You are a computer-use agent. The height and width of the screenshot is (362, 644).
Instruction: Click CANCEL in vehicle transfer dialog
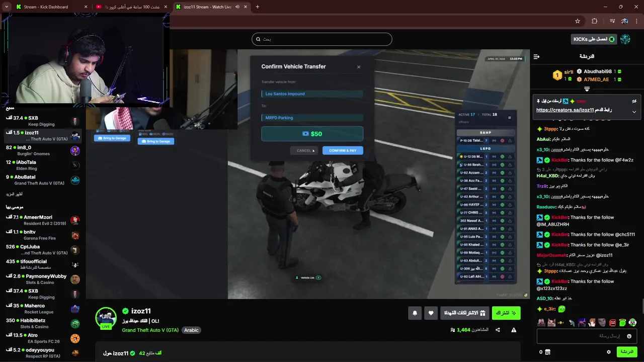click(304, 150)
